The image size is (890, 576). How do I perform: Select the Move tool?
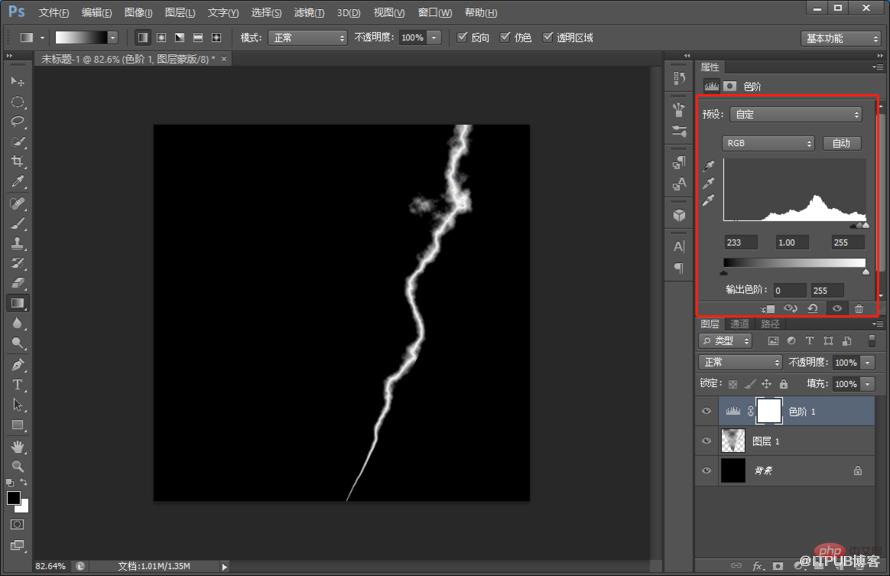click(x=18, y=82)
